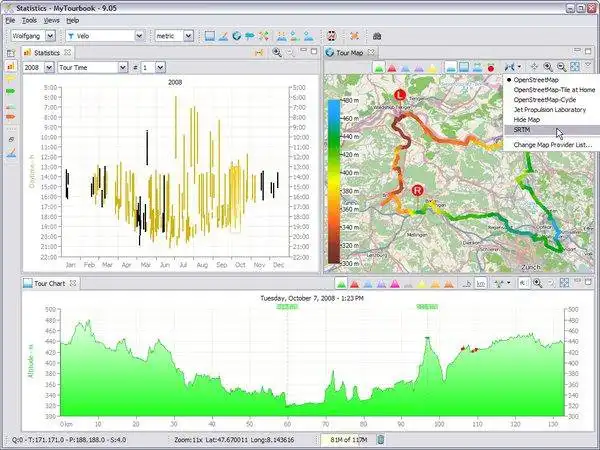
Task: Toggle green altitude coloring in Tour Map toolbar
Action: point(379,68)
